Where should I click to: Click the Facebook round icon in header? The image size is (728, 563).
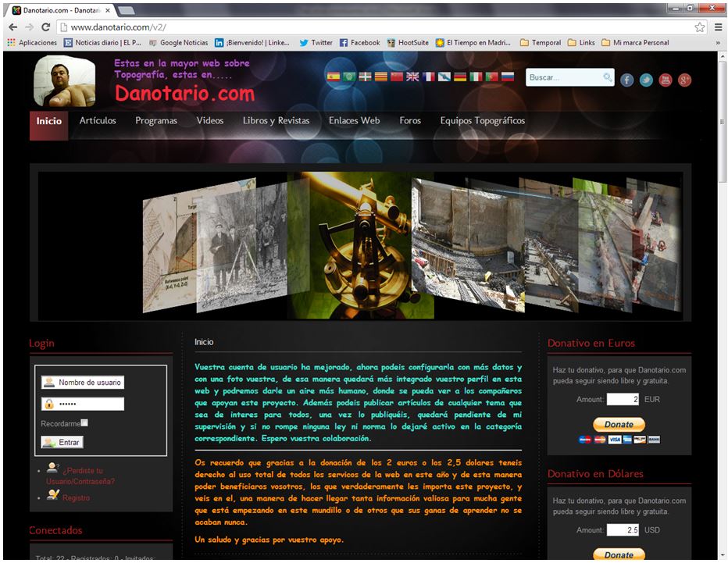click(626, 80)
